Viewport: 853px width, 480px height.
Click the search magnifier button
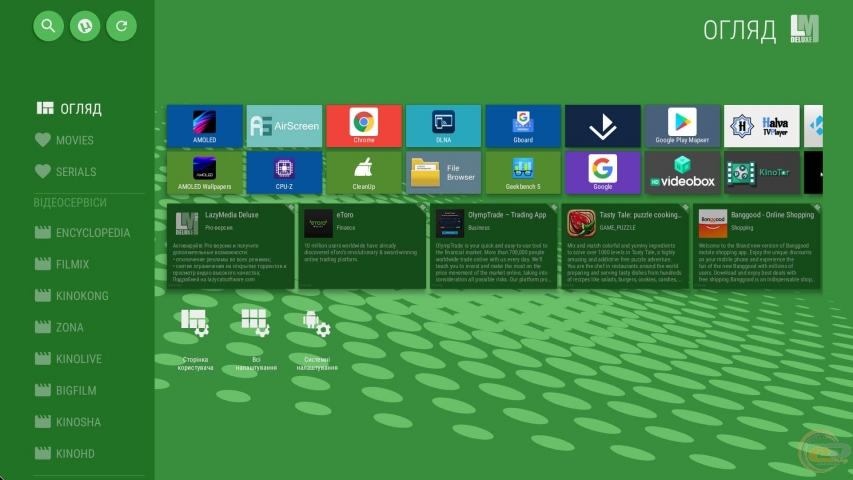(x=48, y=26)
